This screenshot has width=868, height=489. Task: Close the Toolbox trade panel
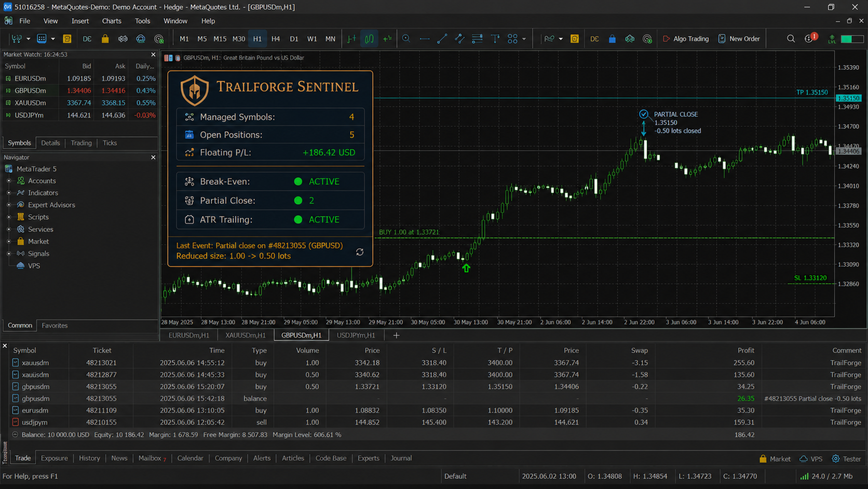5,346
